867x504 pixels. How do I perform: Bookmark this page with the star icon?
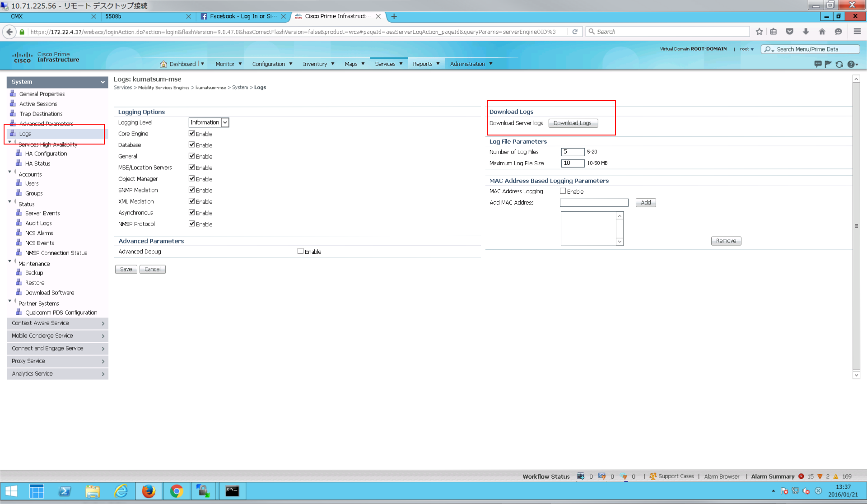(x=759, y=32)
